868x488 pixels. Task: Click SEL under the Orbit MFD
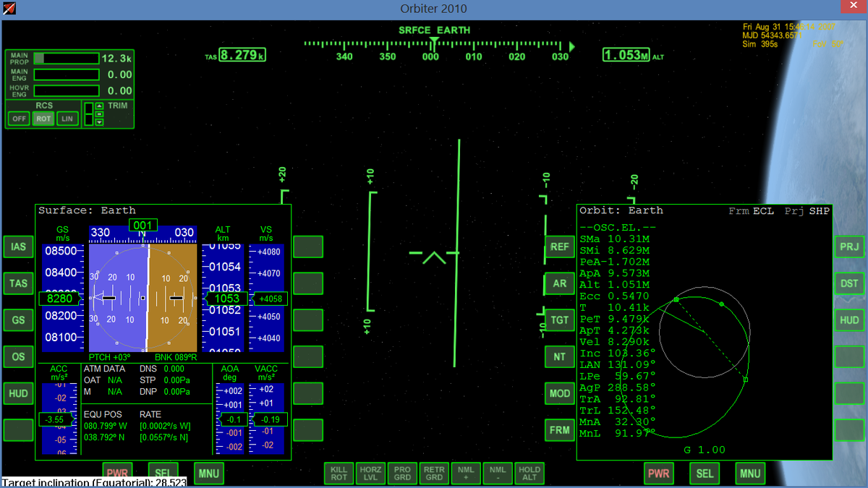[705, 474]
